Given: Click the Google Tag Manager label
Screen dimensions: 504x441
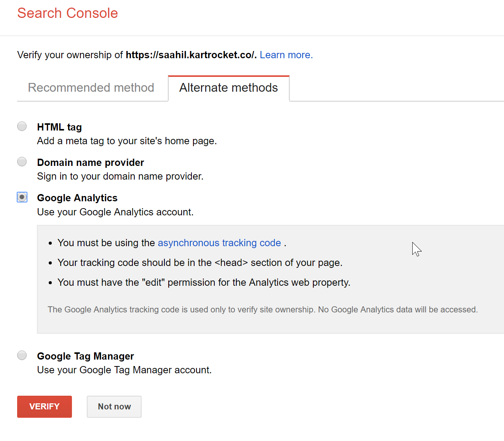Looking at the screenshot, I should tap(86, 356).
